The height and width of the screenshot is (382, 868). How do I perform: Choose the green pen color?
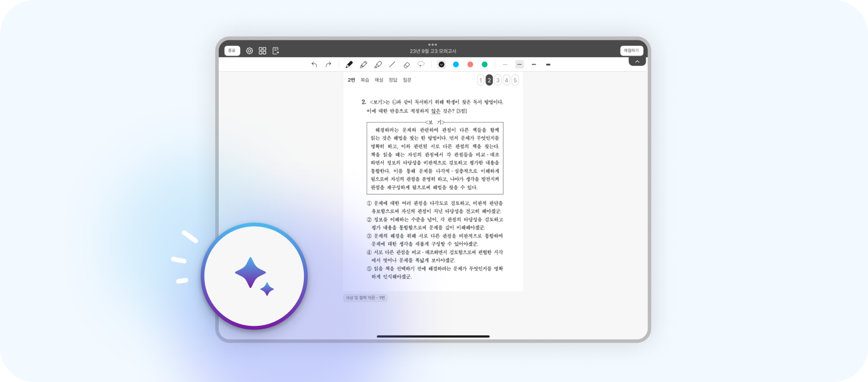(x=485, y=64)
